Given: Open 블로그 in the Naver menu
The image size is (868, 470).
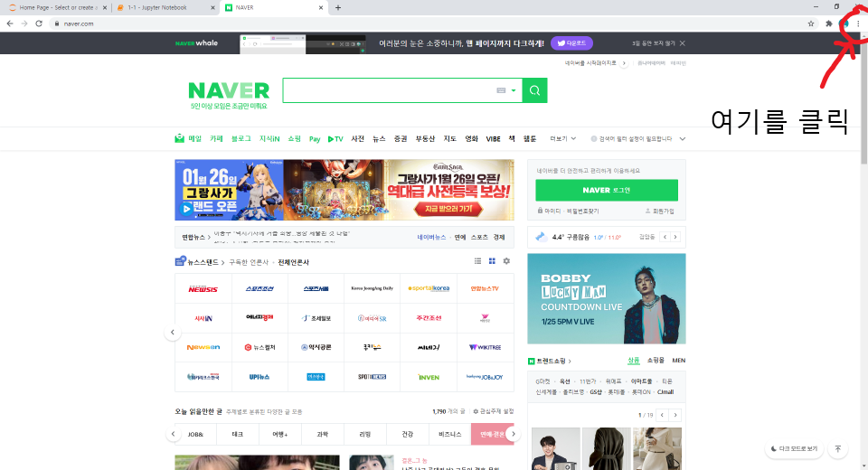Looking at the screenshot, I should coord(241,139).
